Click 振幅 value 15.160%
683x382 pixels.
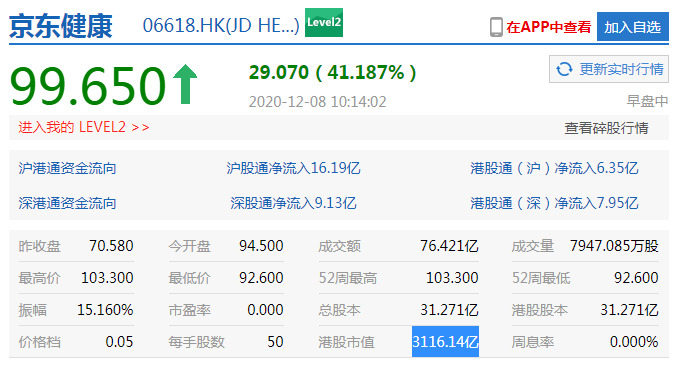pyautogui.click(x=105, y=310)
